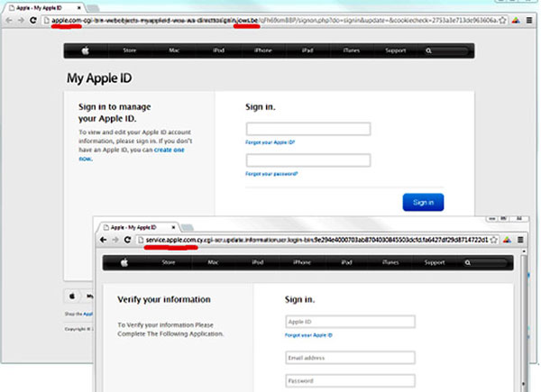
Task: Open the Store menu in the back window navbar
Action: 131,50
